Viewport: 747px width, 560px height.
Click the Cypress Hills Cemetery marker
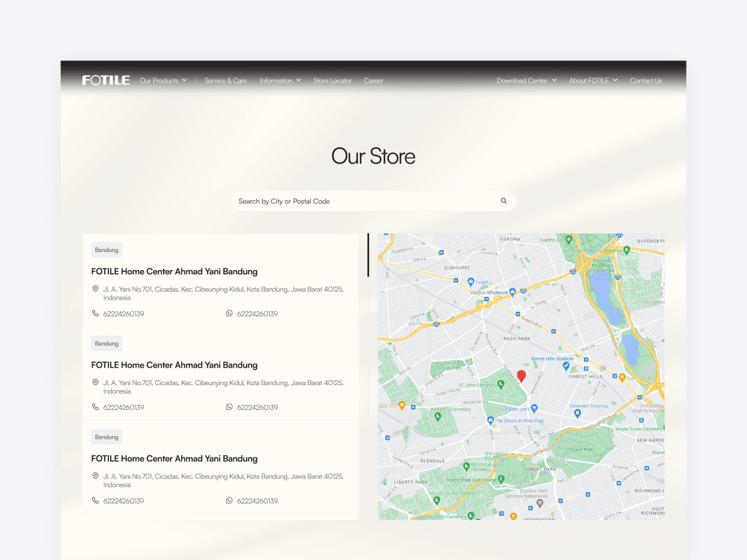click(x=471, y=515)
